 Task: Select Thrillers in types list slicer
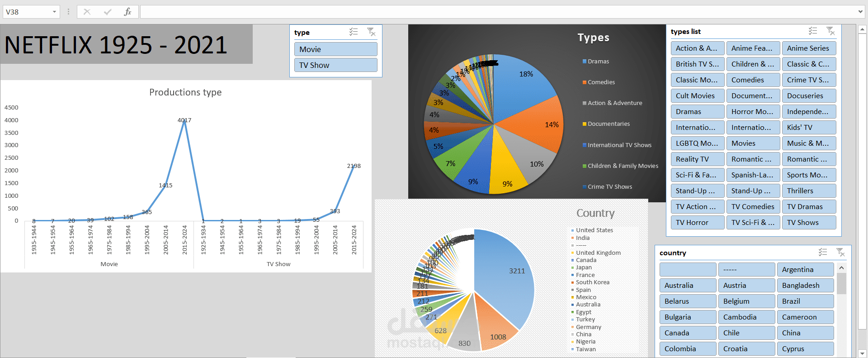tap(809, 191)
